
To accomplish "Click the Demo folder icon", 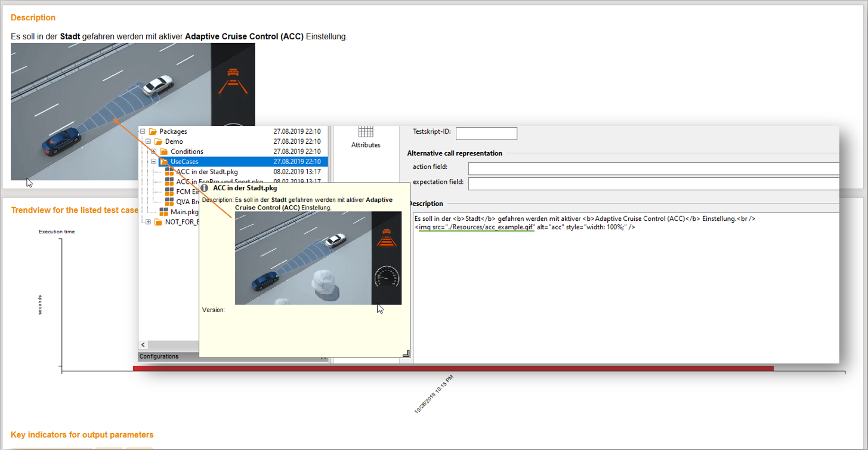I will pyautogui.click(x=159, y=141).
